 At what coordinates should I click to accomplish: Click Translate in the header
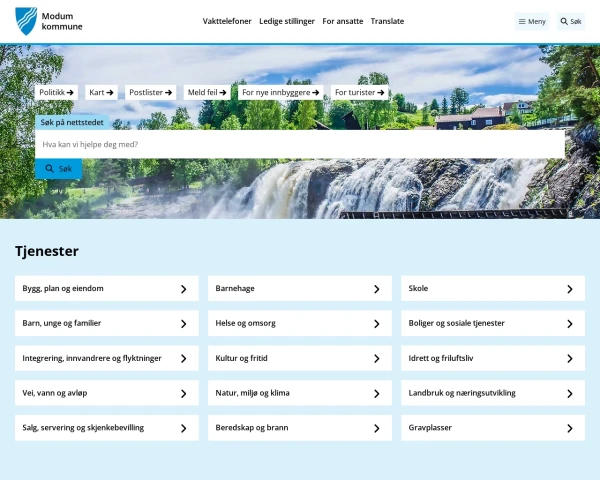[387, 21]
